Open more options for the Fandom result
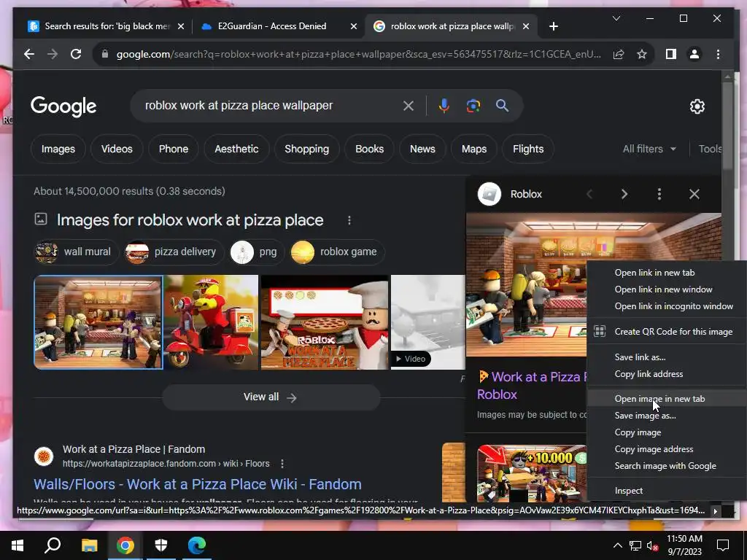747x560 pixels. tap(282, 464)
